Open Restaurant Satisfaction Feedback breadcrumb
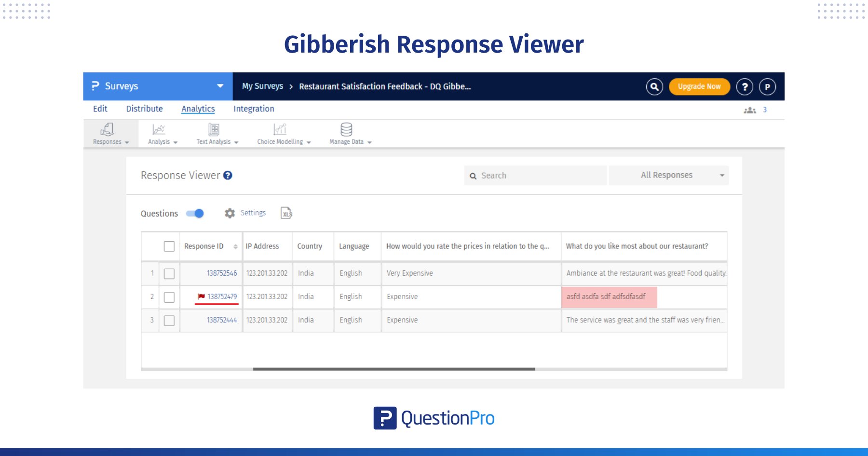 click(385, 86)
